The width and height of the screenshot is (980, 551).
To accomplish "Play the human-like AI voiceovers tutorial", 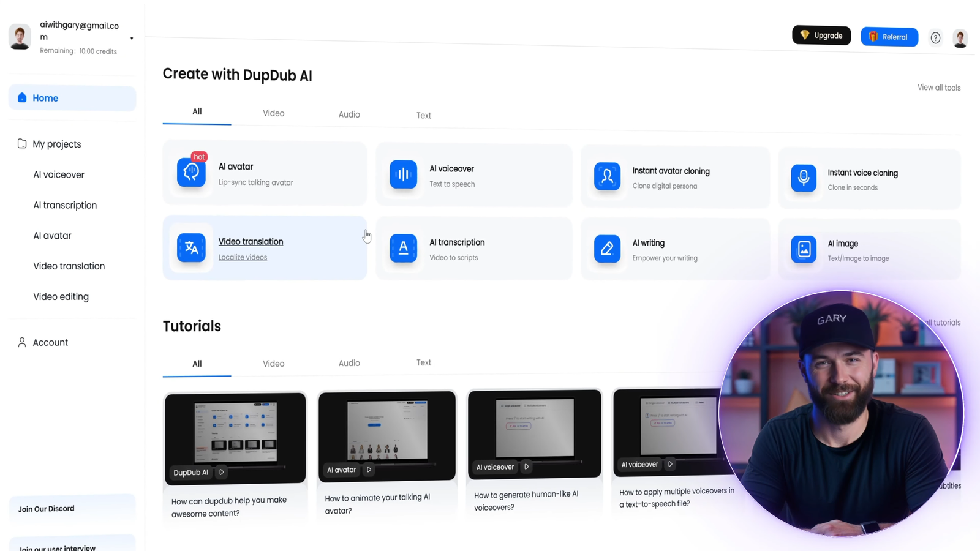I will (x=526, y=467).
